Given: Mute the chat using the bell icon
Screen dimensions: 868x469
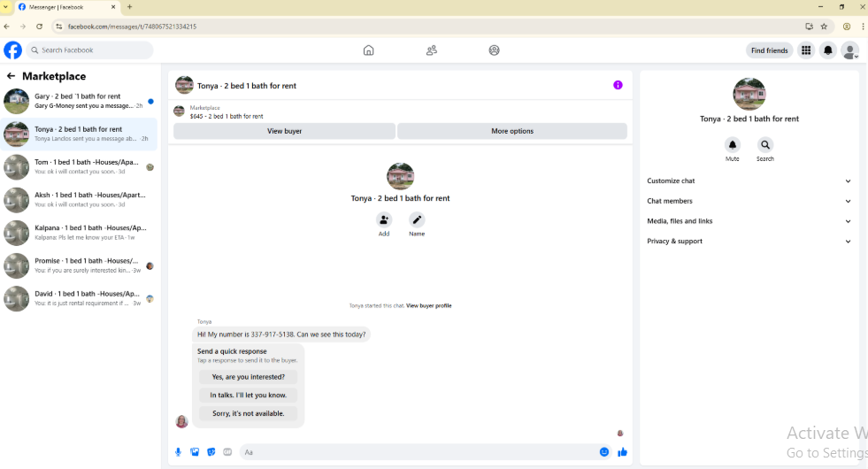Looking at the screenshot, I should coord(733,144).
